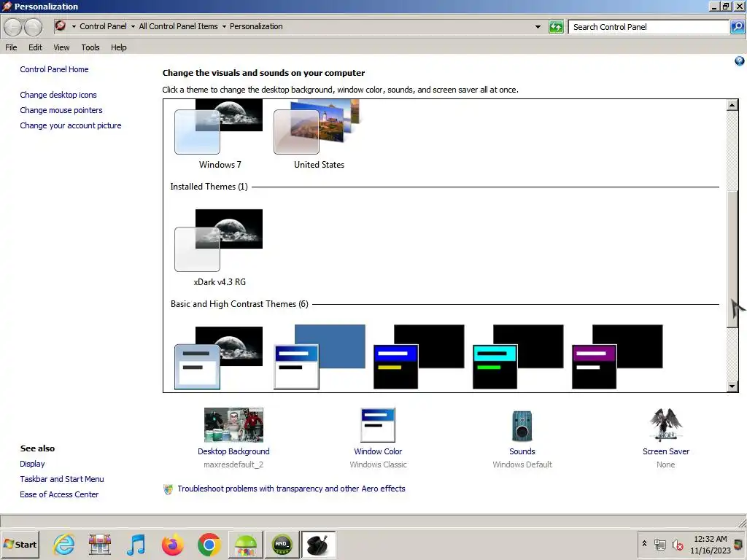Open Troubleshoot transparency and Aero effects link
The width and height of the screenshot is (747, 560).
tap(291, 489)
